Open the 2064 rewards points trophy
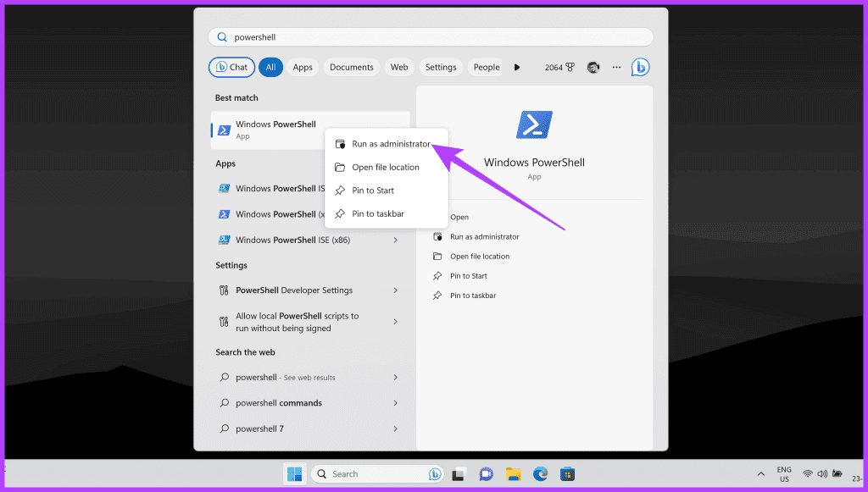This screenshot has height=492, width=868. point(559,67)
